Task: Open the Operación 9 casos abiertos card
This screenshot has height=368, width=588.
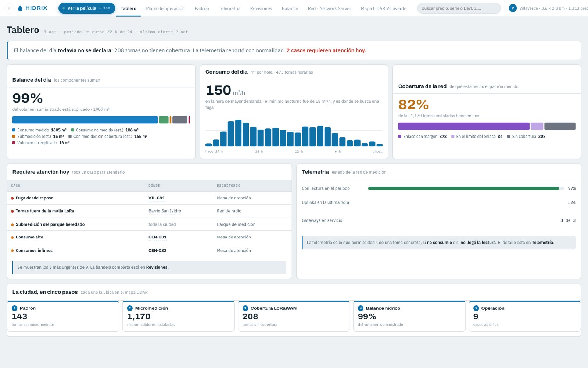Action: click(524, 316)
